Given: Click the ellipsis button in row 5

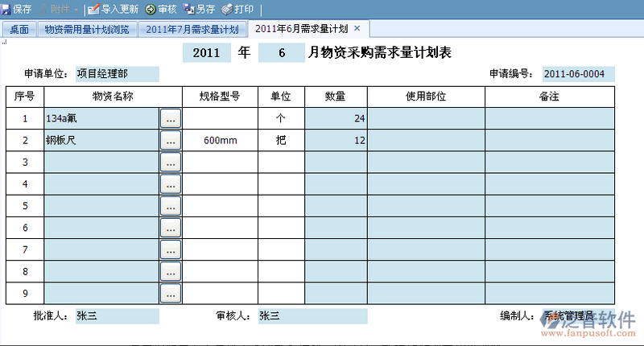Looking at the screenshot, I should point(170,206).
